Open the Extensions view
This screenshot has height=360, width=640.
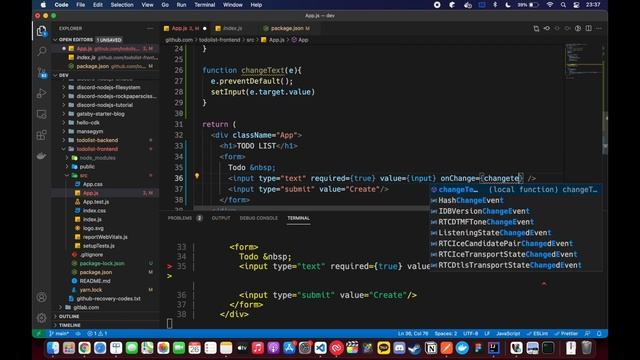41,135
